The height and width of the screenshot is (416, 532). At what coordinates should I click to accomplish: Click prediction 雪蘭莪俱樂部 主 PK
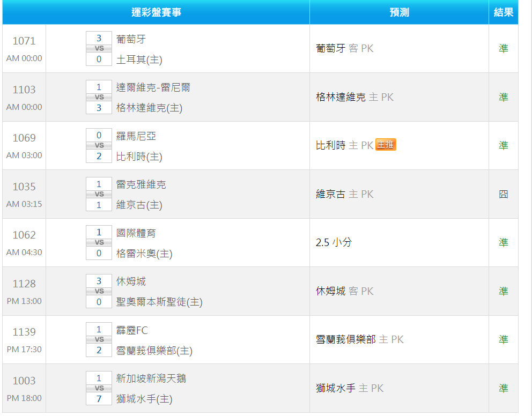360,339
